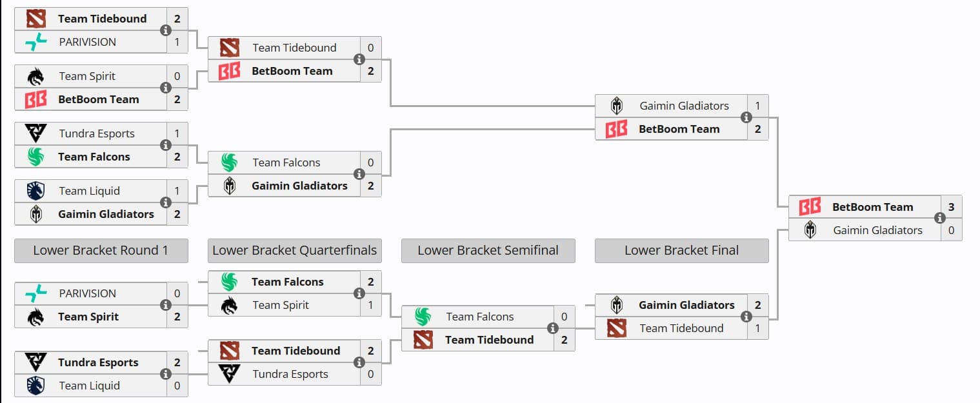Open info icon for Falcons vs Spirit match
The width and height of the screenshot is (980, 403).
coord(359,293)
